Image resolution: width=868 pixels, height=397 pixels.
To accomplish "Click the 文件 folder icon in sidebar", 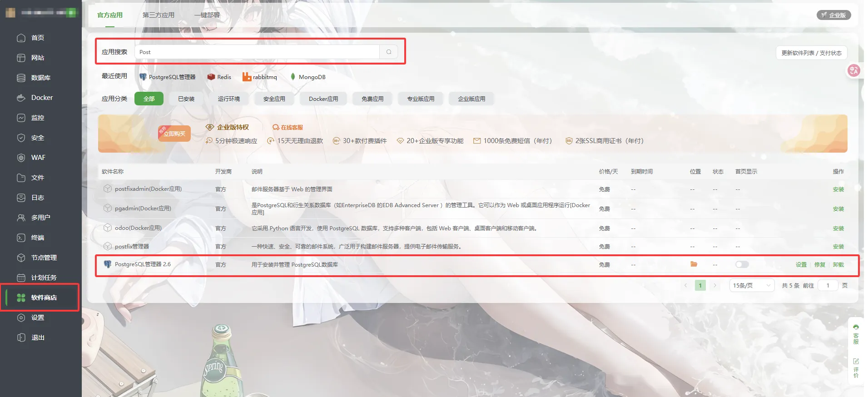I will point(21,178).
